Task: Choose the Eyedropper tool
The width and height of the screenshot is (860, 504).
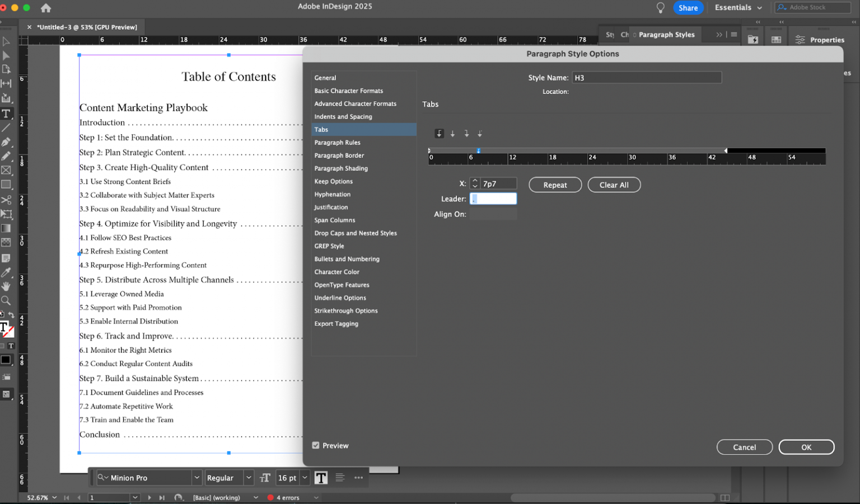Action: click(x=6, y=272)
